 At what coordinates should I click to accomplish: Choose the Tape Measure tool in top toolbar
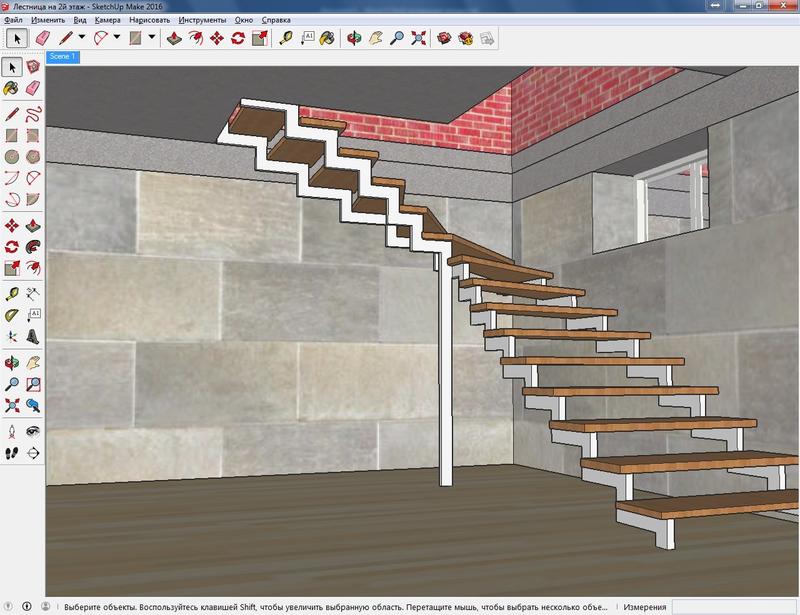pos(285,38)
